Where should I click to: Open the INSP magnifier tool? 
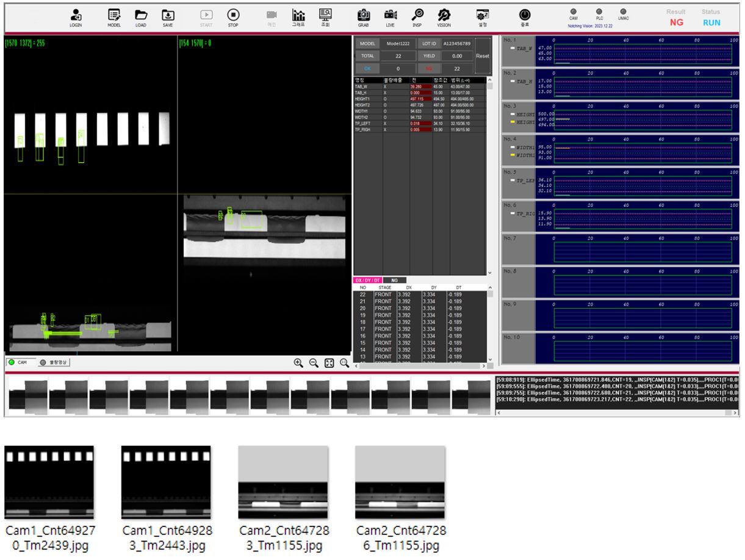pyautogui.click(x=417, y=16)
